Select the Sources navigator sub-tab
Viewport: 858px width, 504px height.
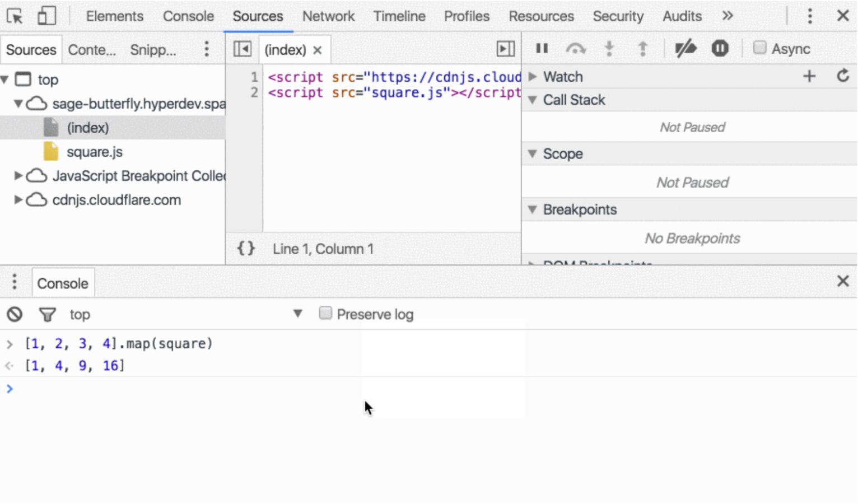point(31,50)
